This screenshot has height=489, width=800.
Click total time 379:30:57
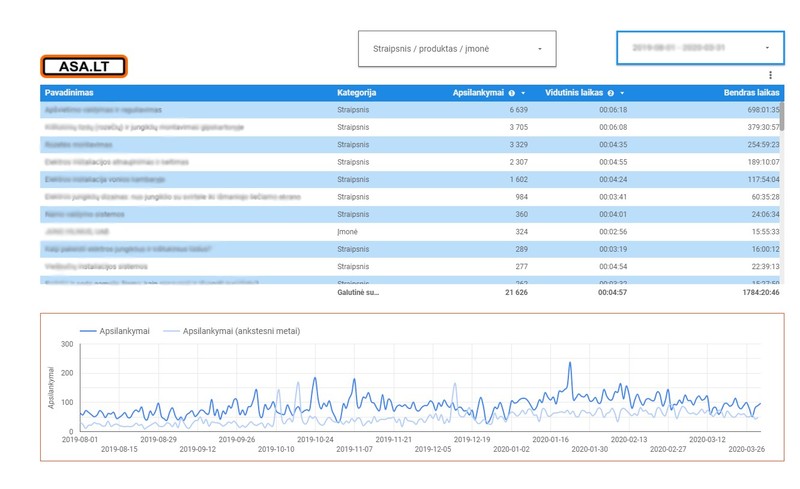click(x=764, y=127)
